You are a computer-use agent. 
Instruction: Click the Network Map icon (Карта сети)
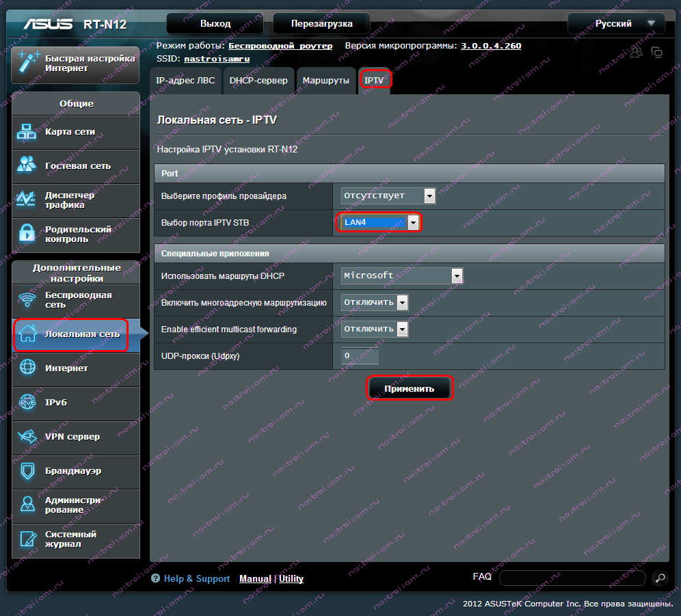27,132
